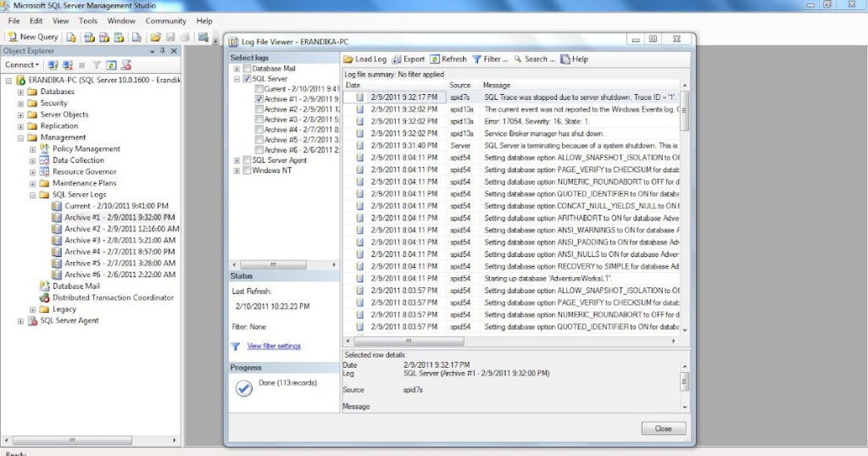Click Connect Object Explorer icon
Image resolution: width=868 pixels, height=456 pixels.
[x=53, y=64]
